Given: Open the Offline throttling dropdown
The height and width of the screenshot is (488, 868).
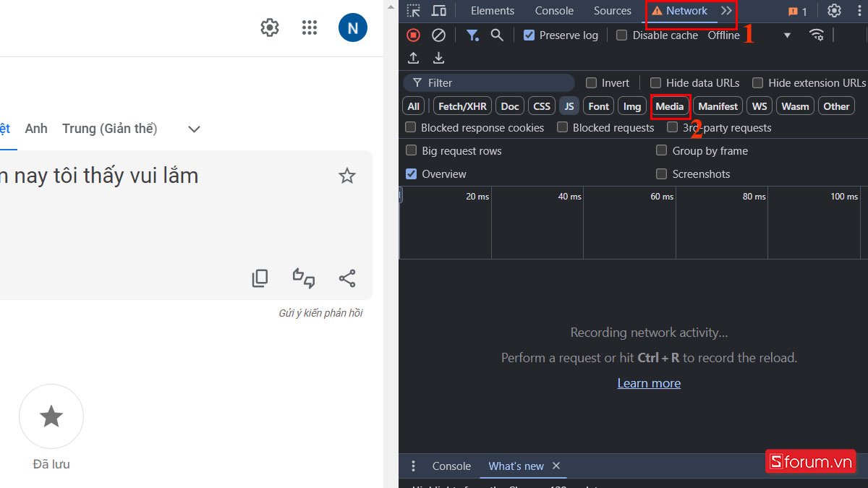Looking at the screenshot, I should point(749,35).
